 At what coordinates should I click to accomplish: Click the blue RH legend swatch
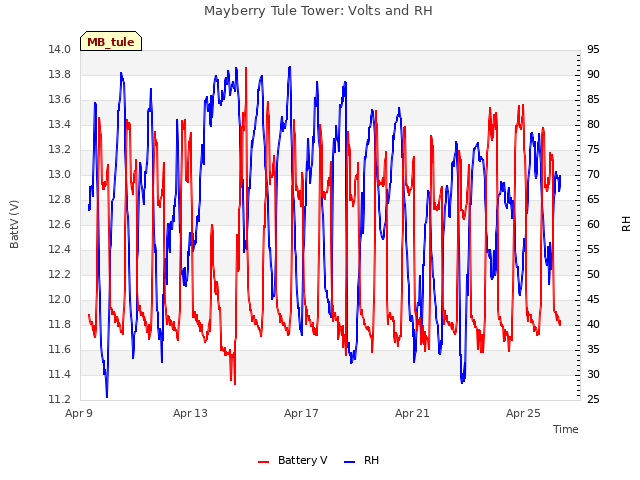[x=350, y=462]
